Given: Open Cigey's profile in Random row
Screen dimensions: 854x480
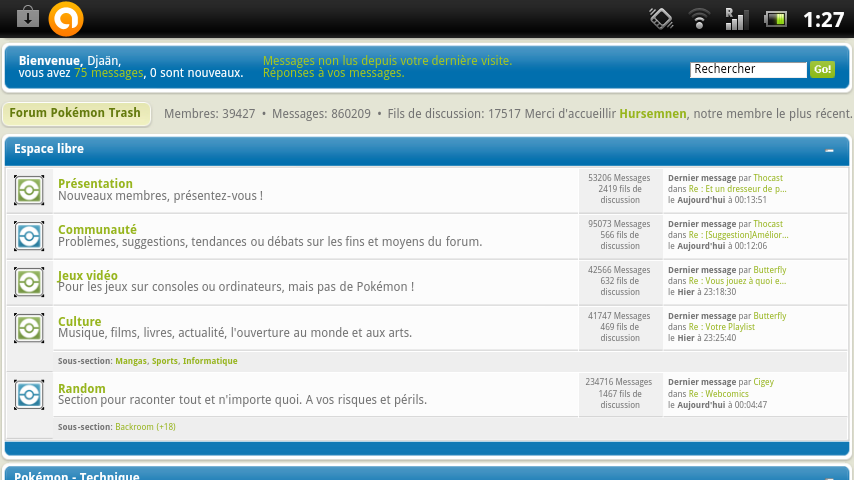Looking at the screenshot, I should coord(764,382).
